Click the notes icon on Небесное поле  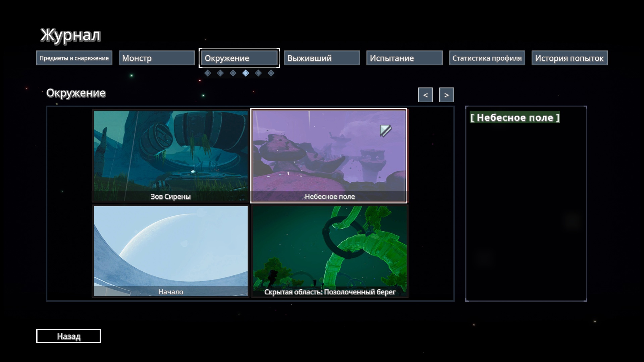(386, 130)
